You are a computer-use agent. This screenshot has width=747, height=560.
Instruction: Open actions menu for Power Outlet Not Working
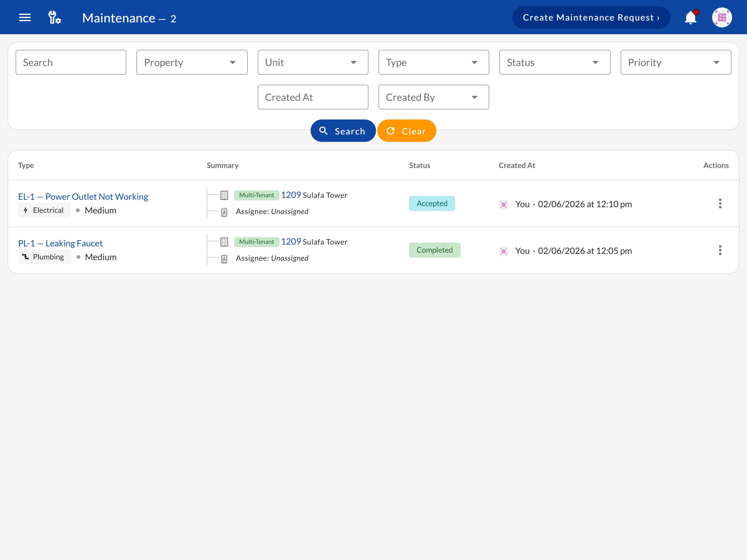[720, 203]
